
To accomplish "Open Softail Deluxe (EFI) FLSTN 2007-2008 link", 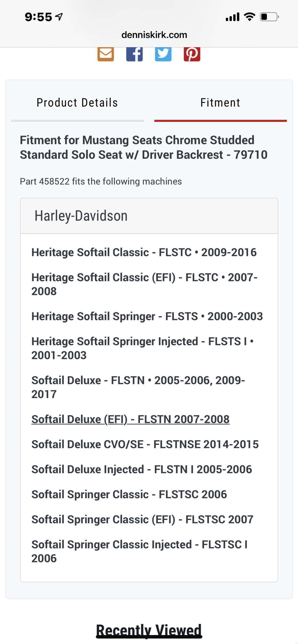I will (130, 419).
